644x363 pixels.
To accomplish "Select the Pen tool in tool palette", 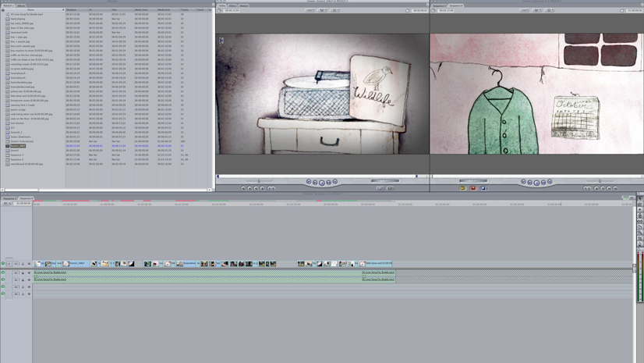I will pos(640,244).
